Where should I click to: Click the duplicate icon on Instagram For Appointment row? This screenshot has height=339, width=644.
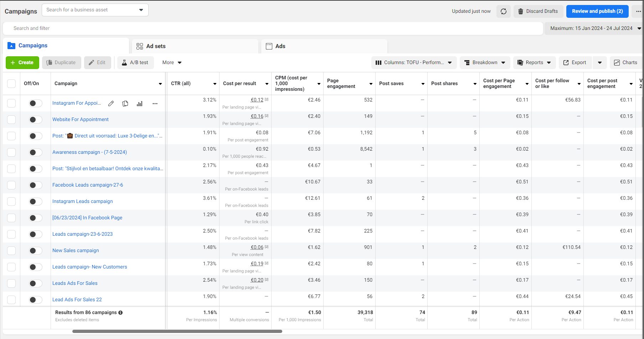click(x=125, y=104)
